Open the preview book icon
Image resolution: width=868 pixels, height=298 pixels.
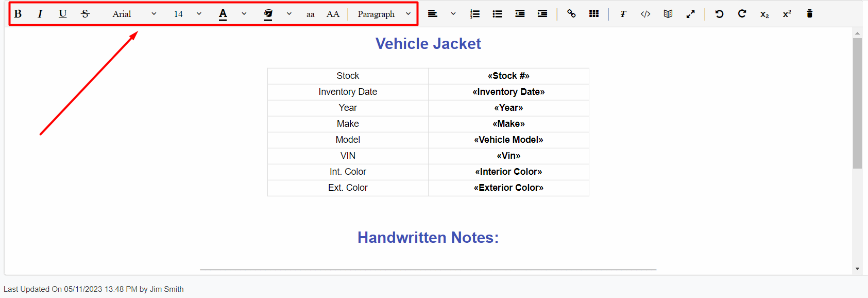[668, 14]
